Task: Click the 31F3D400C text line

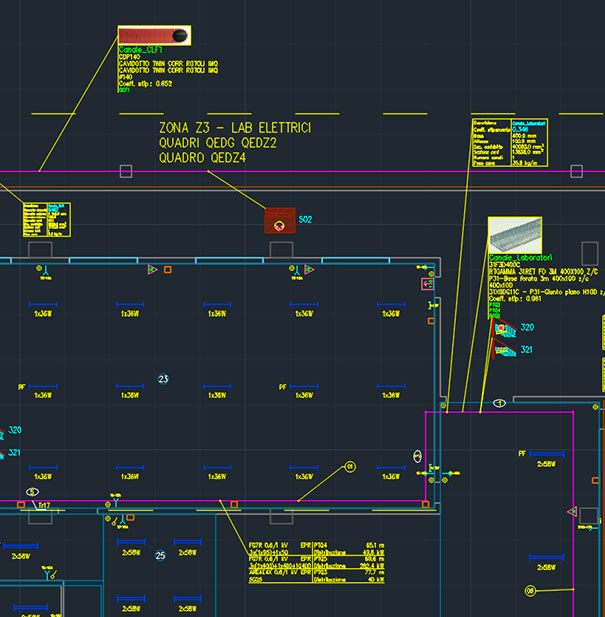Action: click(x=504, y=265)
